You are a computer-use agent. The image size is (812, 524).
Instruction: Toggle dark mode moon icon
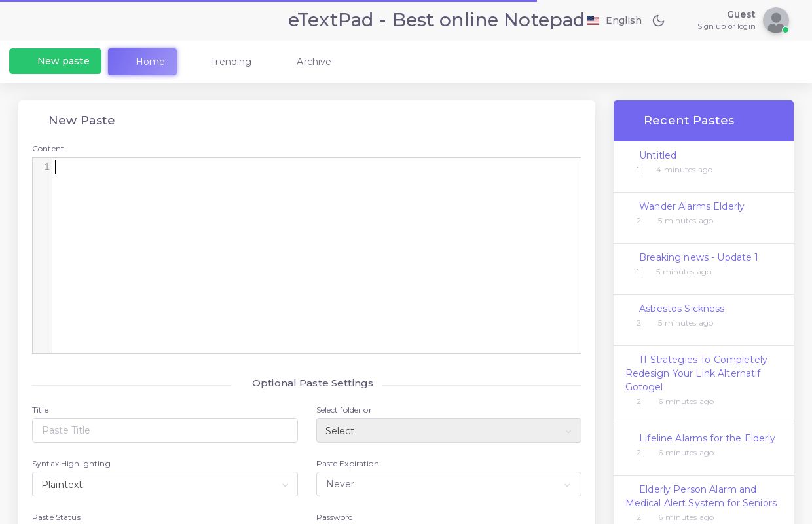point(658,20)
